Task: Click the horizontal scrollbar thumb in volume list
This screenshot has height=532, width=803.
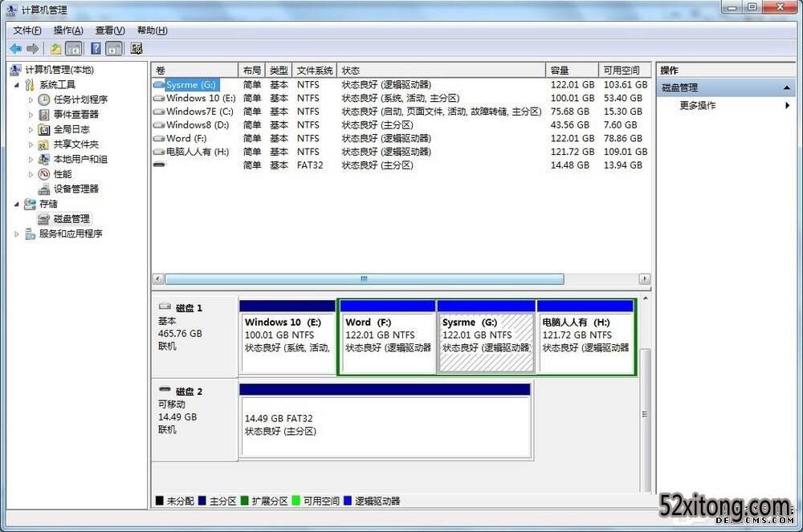Action: [x=364, y=278]
